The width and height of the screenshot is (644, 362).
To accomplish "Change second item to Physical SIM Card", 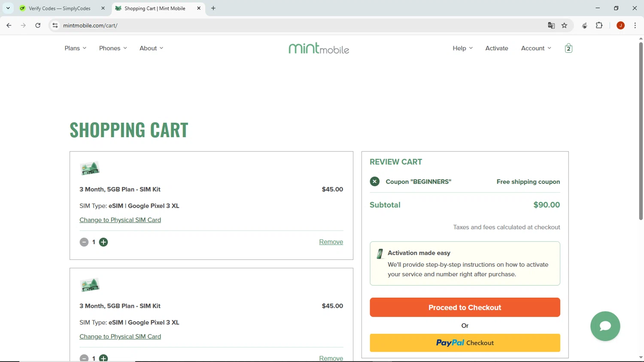I will coord(120,337).
